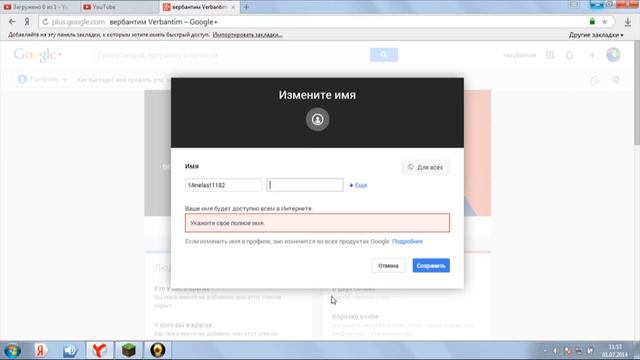Open the account avatar in header

pyautogui.click(x=613, y=55)
